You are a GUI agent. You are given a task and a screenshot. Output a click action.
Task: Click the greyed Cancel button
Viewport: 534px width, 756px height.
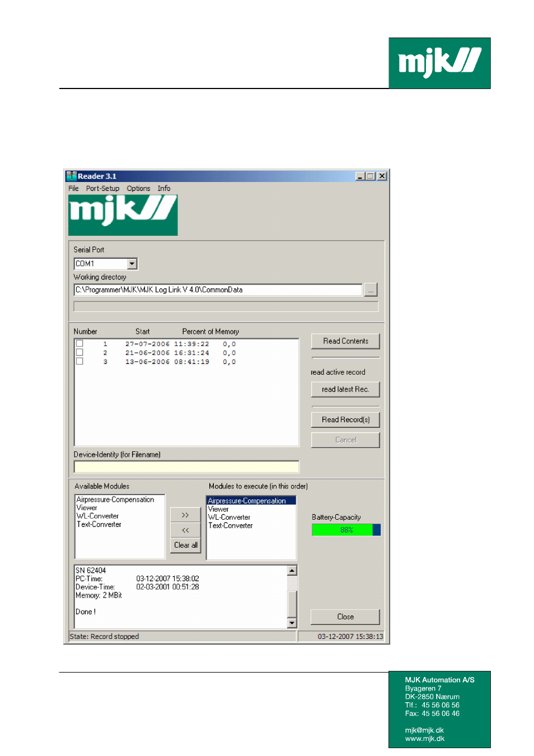tap(345, 440)
